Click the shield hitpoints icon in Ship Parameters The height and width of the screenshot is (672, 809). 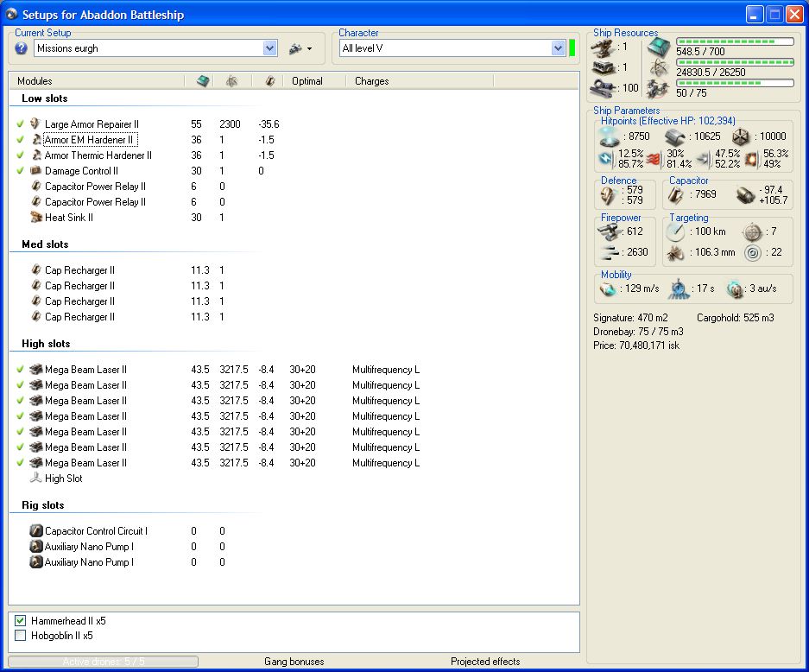[610, 137]
